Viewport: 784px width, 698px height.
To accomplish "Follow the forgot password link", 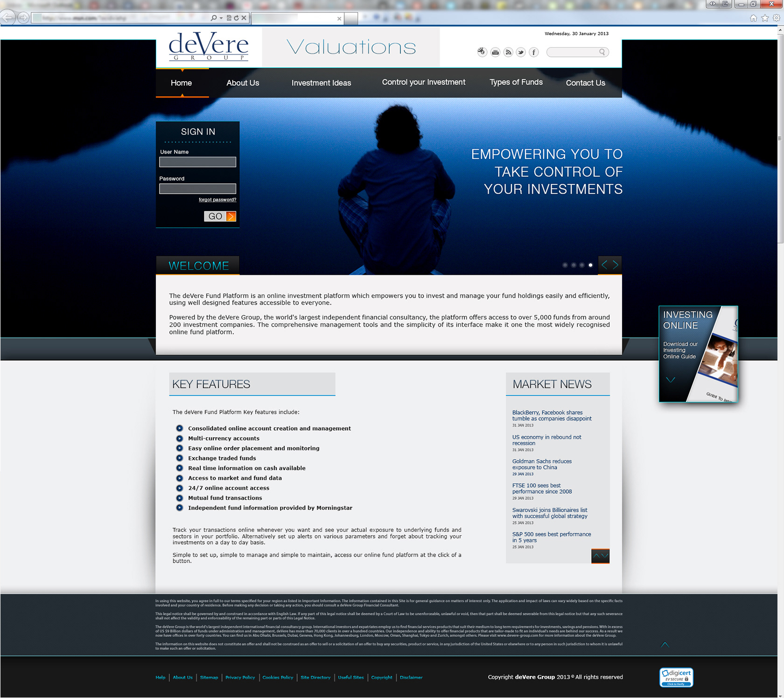I will [217, 200].
